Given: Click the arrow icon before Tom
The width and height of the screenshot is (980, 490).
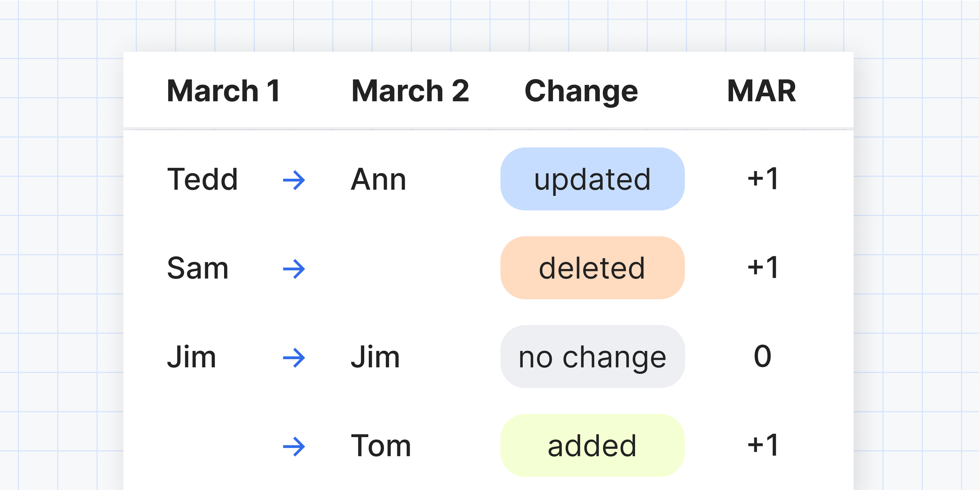Looking at the screenshot, I should (x=294, y=447).
